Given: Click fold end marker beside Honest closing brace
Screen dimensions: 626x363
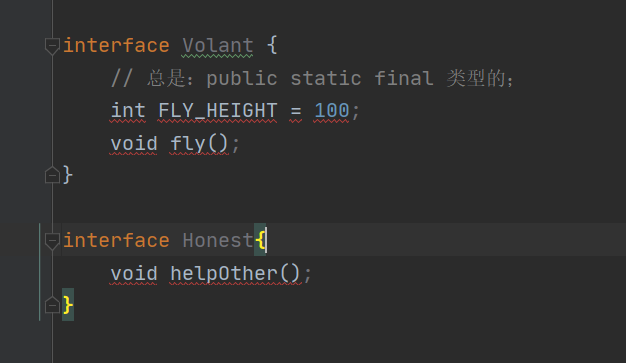Looking at the screenshot, I should 52,305.
